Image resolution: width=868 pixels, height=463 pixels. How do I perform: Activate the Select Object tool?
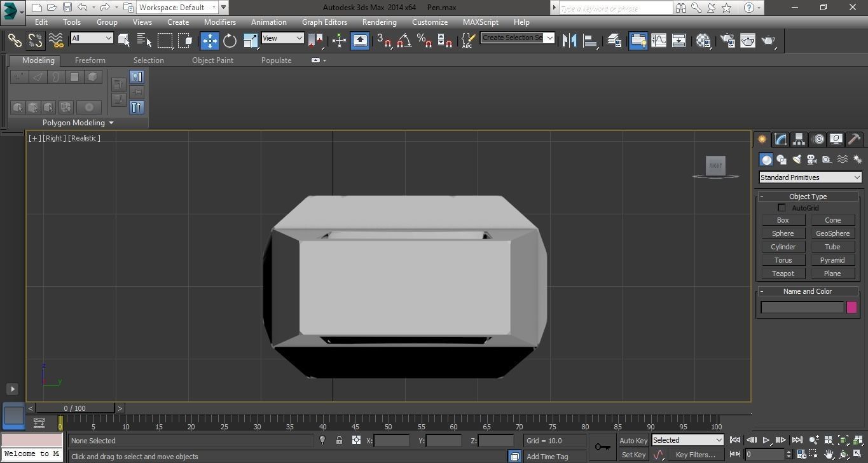pyautogui.click(x=124, y=41)
